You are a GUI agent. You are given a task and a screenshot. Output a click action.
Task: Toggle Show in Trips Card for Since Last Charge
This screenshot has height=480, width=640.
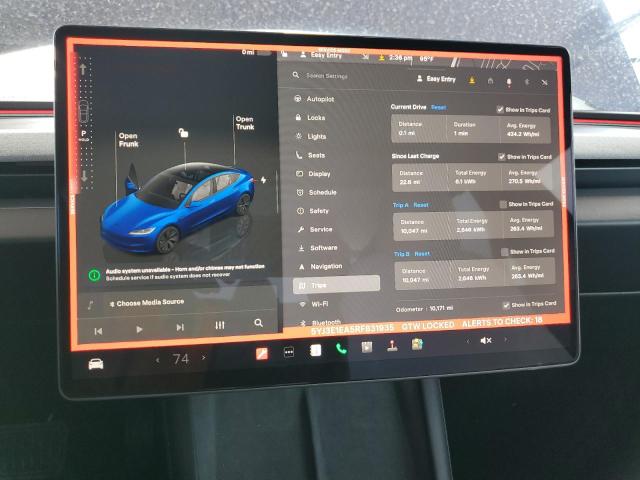pyautogui.click(x=501, y=157)
